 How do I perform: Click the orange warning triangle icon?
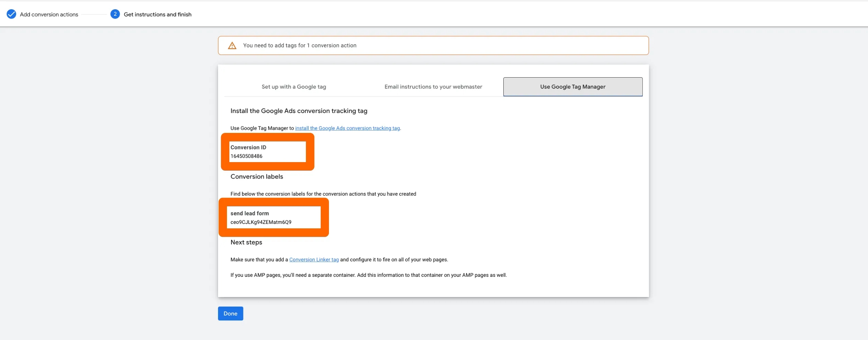(232, 46)
